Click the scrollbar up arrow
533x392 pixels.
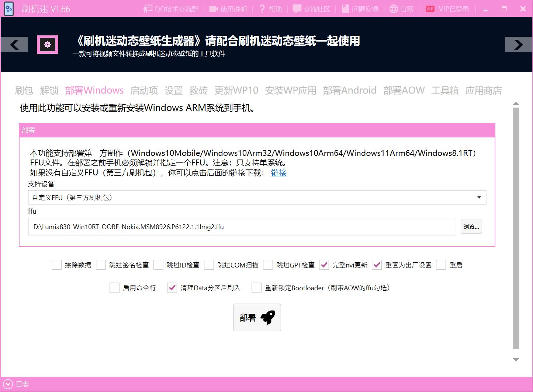[x=516, y=104]
